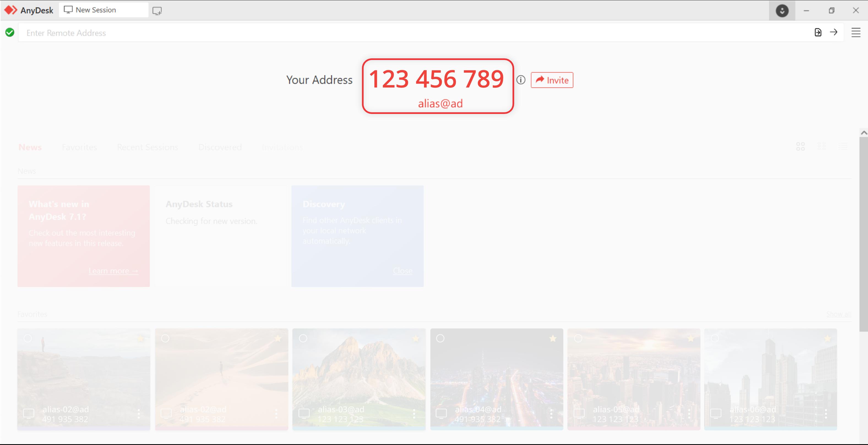
Task: Open new session tab plus icon
Action: (x=157, y=11)
